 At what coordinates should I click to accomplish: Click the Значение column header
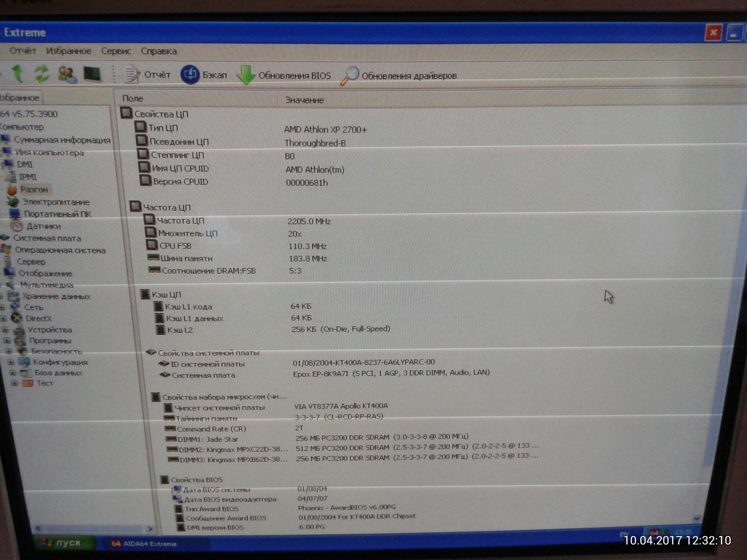point(304,100)
